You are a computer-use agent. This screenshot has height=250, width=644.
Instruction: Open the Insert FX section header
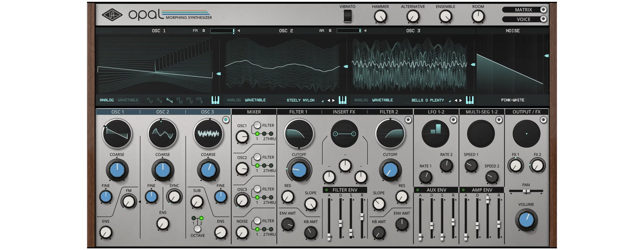click(344, 112)
